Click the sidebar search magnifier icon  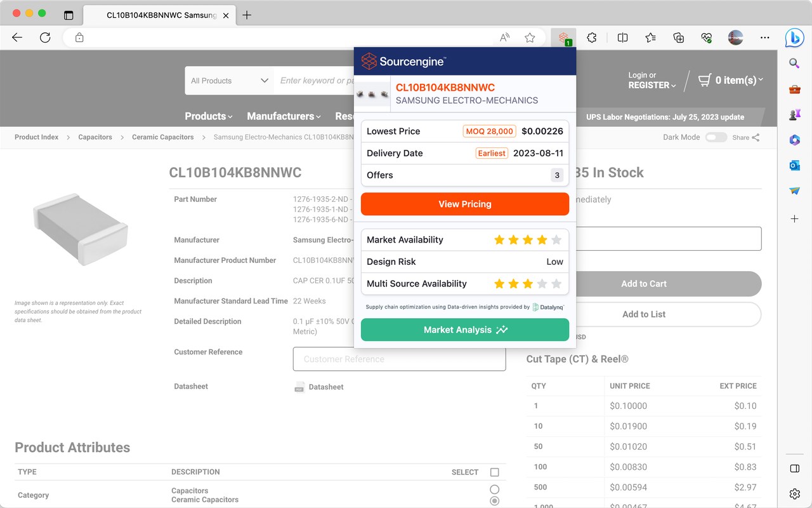pyautogui.click(x=794, y=63)
